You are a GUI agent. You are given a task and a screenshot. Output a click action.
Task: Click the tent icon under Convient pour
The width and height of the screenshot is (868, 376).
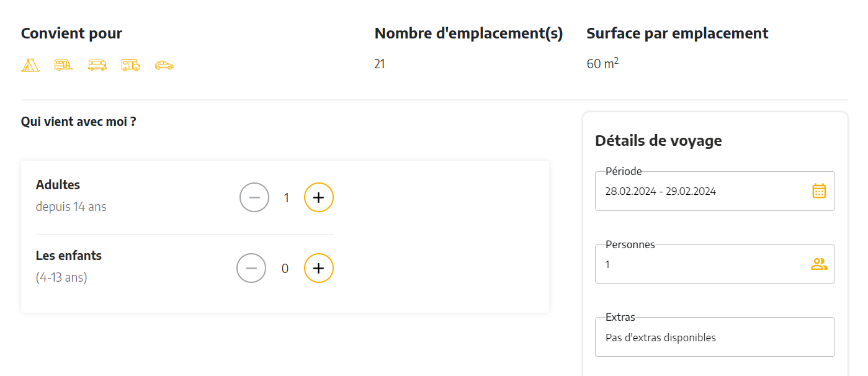(x=30, y=65)
